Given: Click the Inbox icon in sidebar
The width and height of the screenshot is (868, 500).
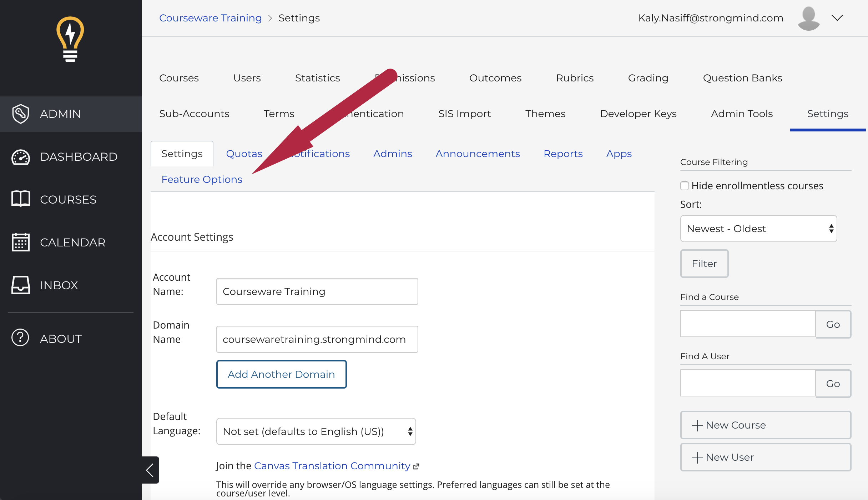Looking at the screenshot, I should [21, 285].
